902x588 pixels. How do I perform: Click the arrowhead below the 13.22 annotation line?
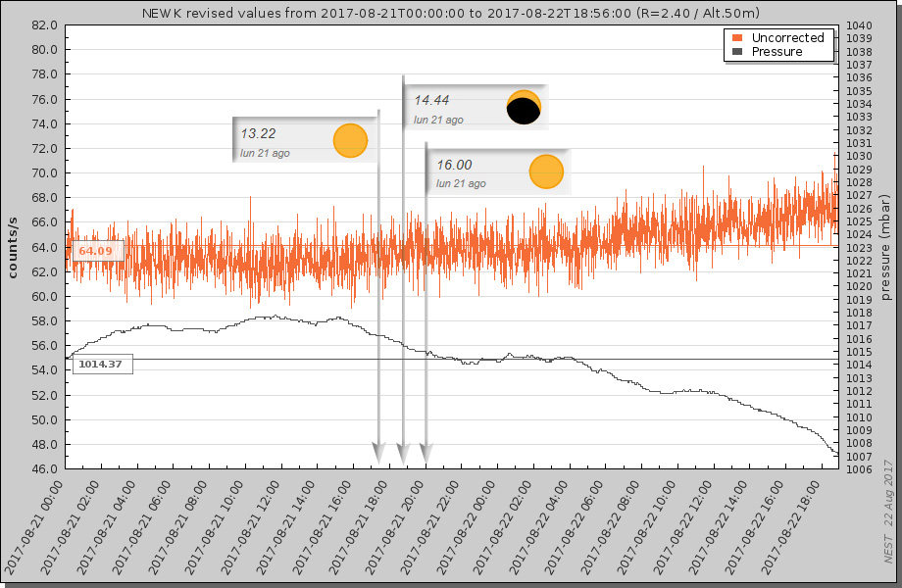tap(378, 453)
